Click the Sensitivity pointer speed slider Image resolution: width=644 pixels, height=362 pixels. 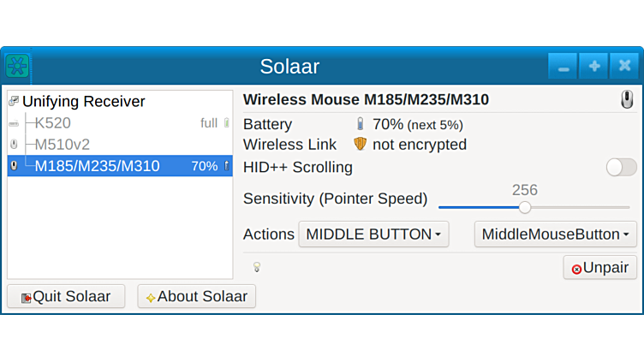click(x=525, y=207)
